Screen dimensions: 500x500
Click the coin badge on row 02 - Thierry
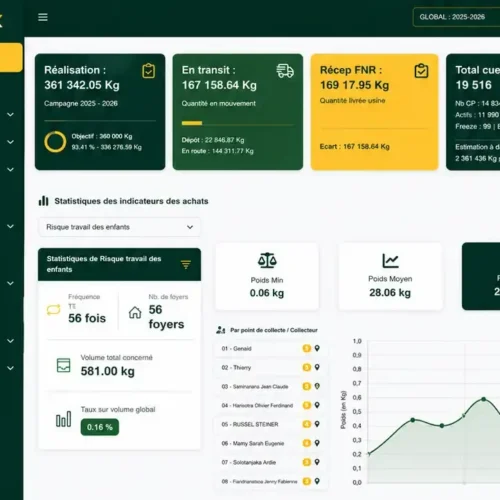[307, 367]
